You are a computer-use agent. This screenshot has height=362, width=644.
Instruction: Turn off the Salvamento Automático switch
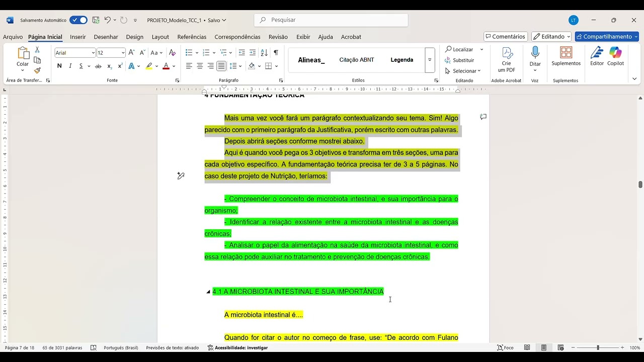[78, 20]
